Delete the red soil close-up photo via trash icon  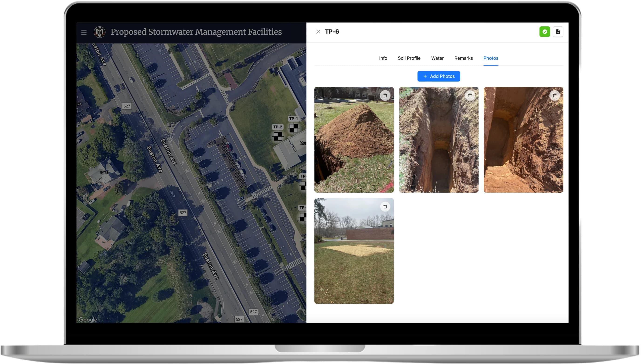point(554,96)
